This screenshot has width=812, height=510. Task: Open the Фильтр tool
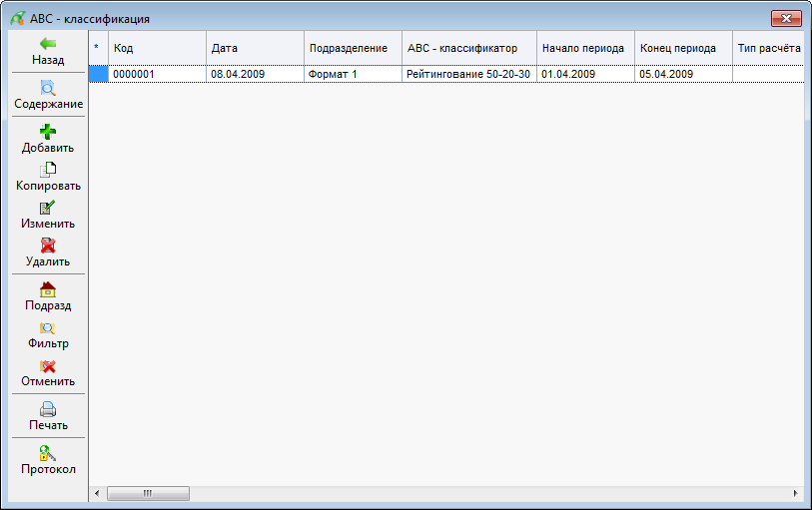[x=48, y=335]
